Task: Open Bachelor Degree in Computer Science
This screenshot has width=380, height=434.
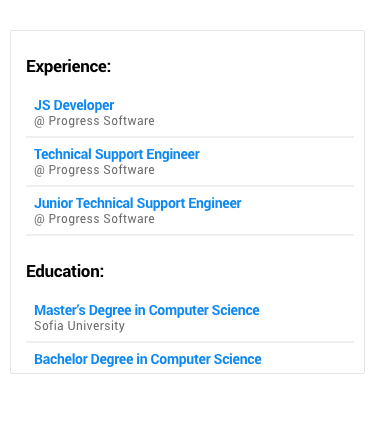Action: tap(148, 359)
